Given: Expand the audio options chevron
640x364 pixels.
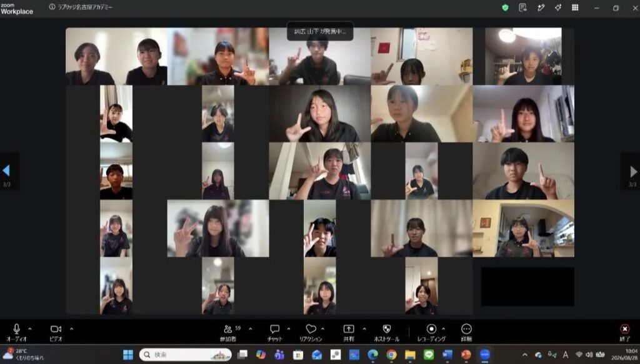Looking at the screenshot, I should tap(30, 328).
